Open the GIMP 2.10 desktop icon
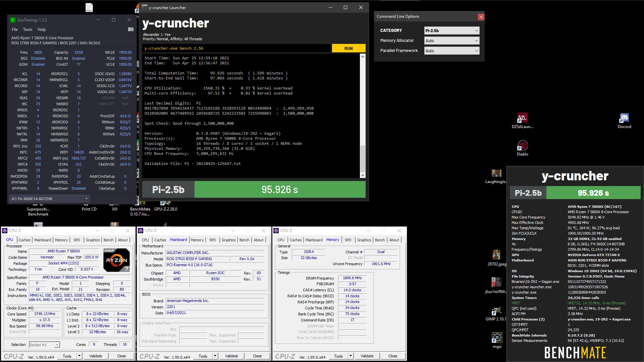644x362 pixels. [496, 313]
